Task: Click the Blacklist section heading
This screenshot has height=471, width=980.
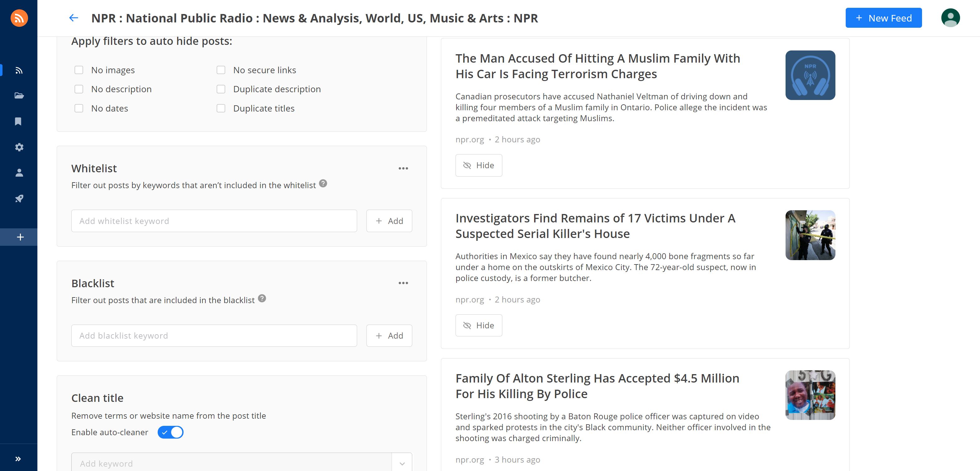Action: click(93, 283)
